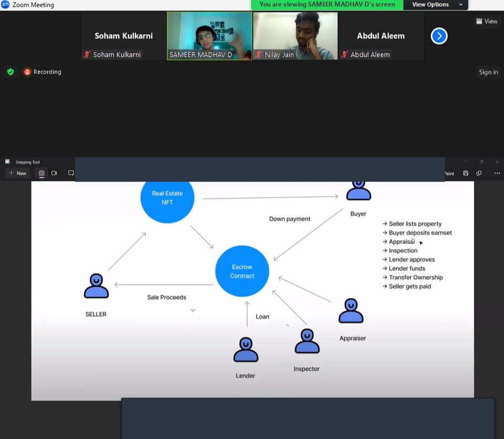Click the "Appraiser" caption below icon
Image resolution: width=504 pixels, height=439 pixels.
click(353, 338)
